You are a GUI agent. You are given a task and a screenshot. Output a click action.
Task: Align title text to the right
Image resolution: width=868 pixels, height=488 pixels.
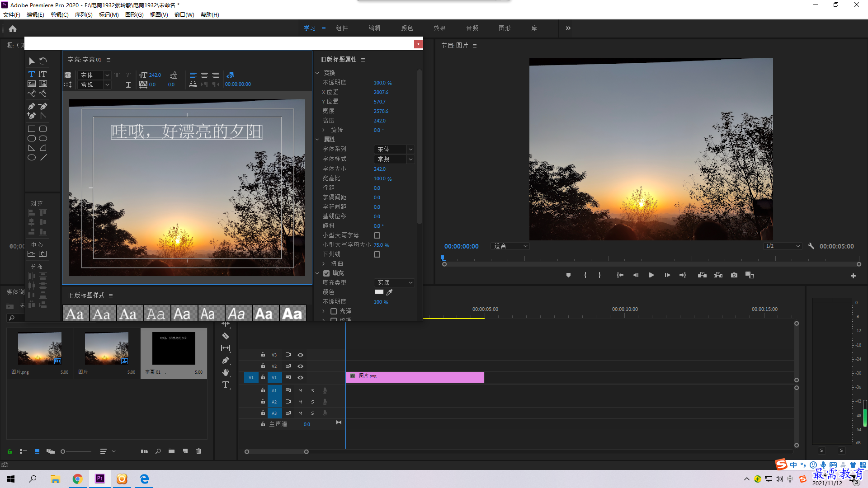point(216,75)
